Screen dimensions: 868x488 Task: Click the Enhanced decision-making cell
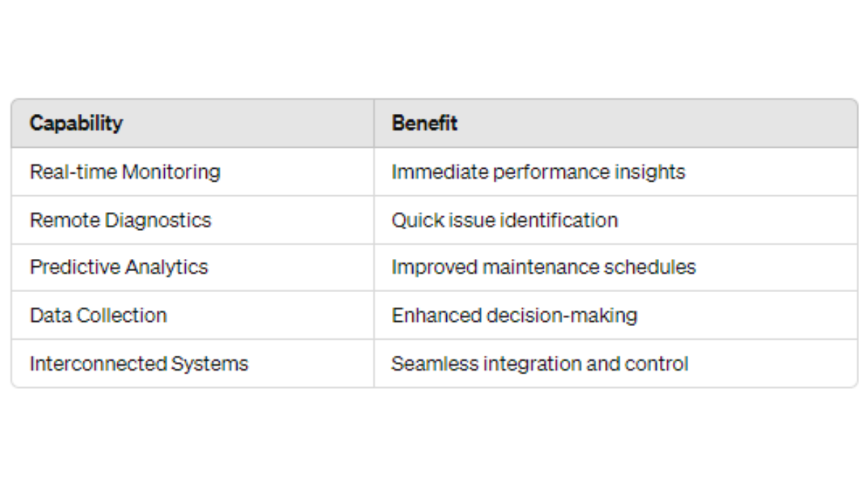616,315
